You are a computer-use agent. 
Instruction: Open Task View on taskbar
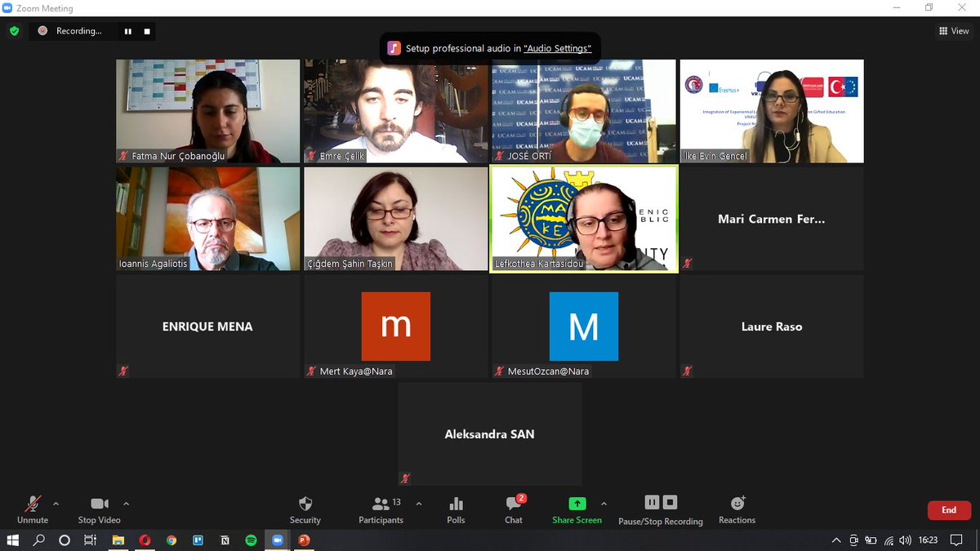[91, 540]
